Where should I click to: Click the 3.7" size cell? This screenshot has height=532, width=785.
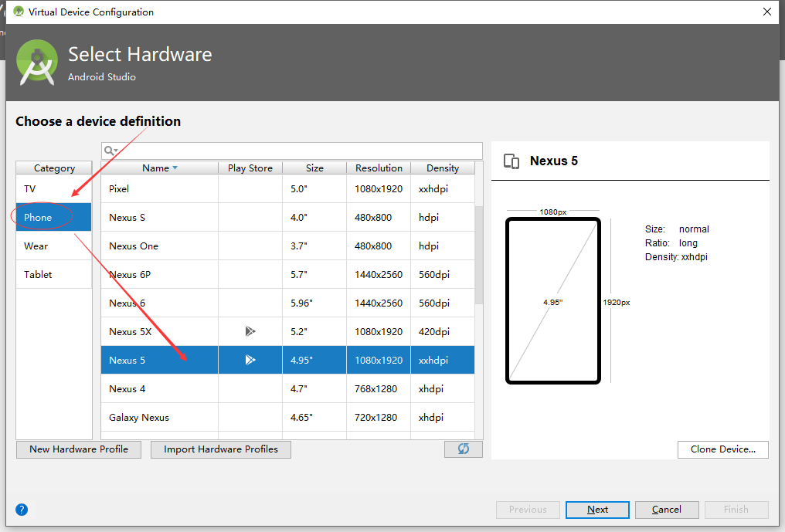tap(314, 246)
